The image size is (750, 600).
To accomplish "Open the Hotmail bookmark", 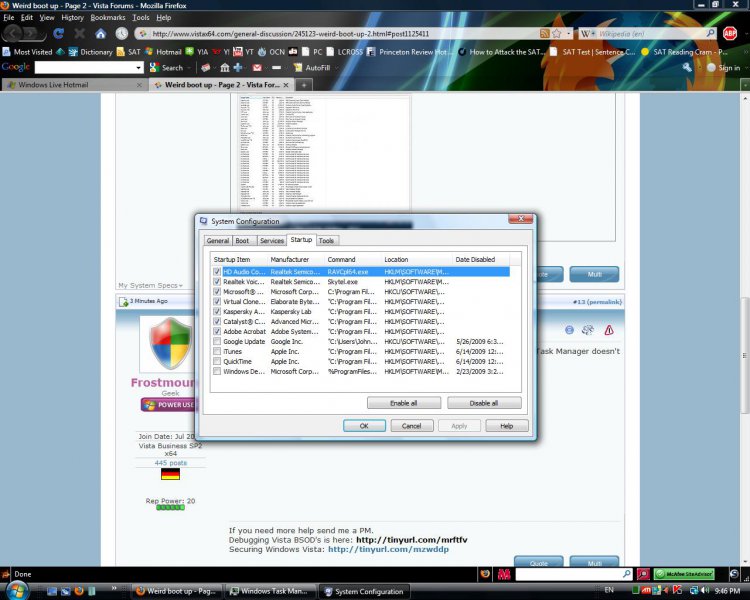I will point(163,52).
